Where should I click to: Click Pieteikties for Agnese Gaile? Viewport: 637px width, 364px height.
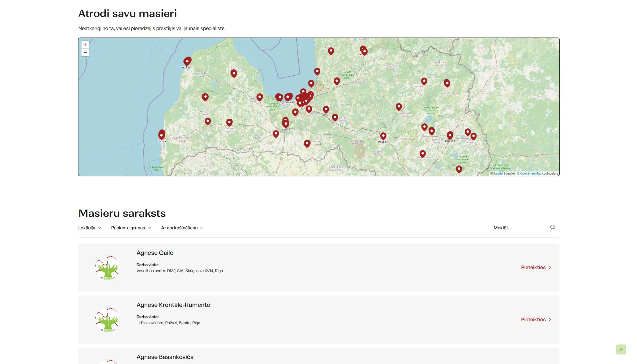tap(536, 267)
